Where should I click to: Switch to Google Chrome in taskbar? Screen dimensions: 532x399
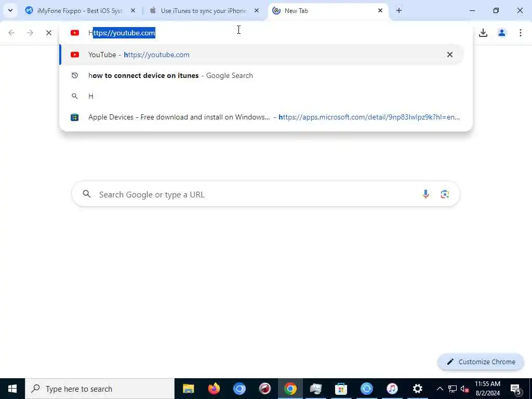[290, 389]
